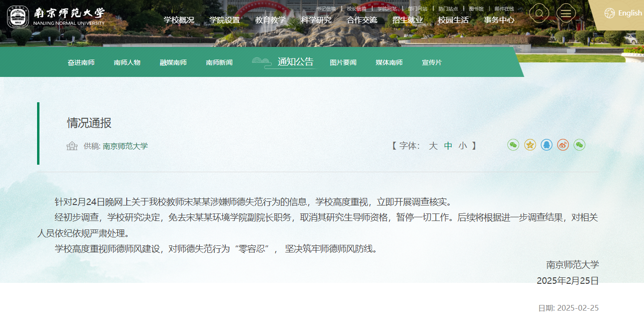This screenshot has width=644, height=335.
Task: Click the globe icon beside English
Action: [610, 13]
